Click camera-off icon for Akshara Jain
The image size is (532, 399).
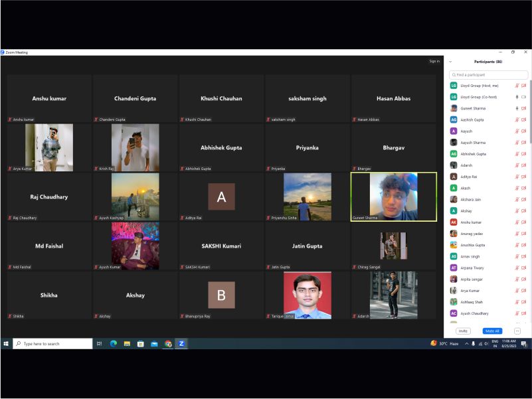(x=523, y=199)
